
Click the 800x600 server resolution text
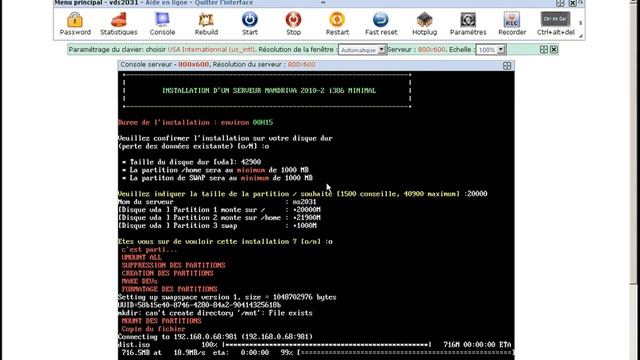tap(431, 49)
